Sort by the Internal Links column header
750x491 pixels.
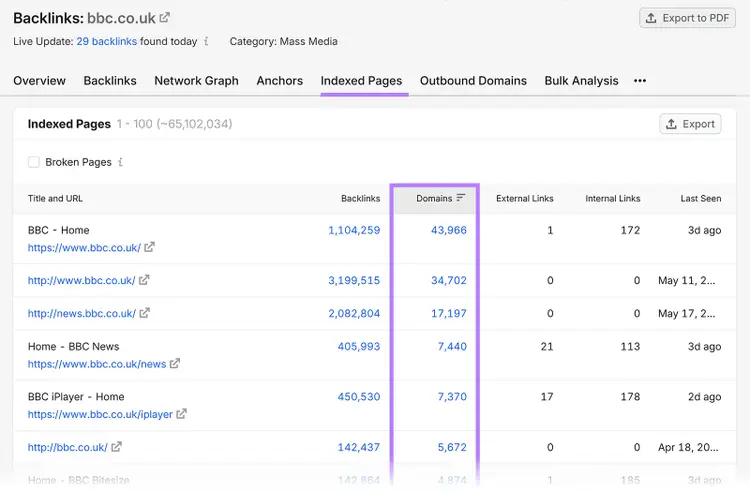click(x=612, y=198)
